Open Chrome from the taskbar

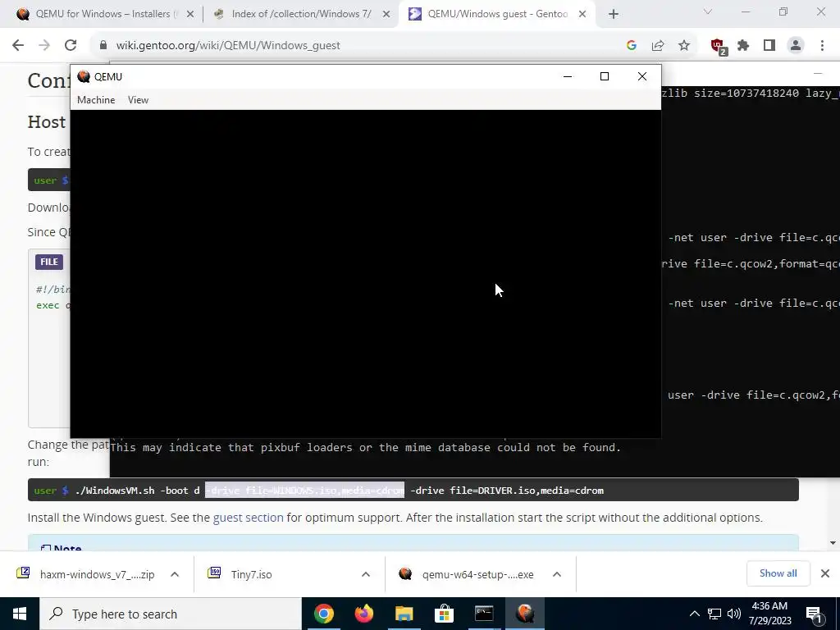point(323,614)
